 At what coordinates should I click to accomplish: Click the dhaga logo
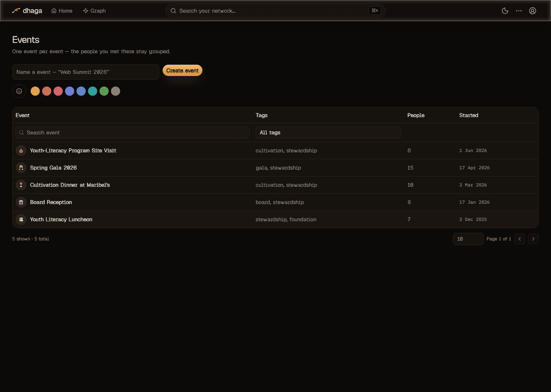click(x=27, y=11)
